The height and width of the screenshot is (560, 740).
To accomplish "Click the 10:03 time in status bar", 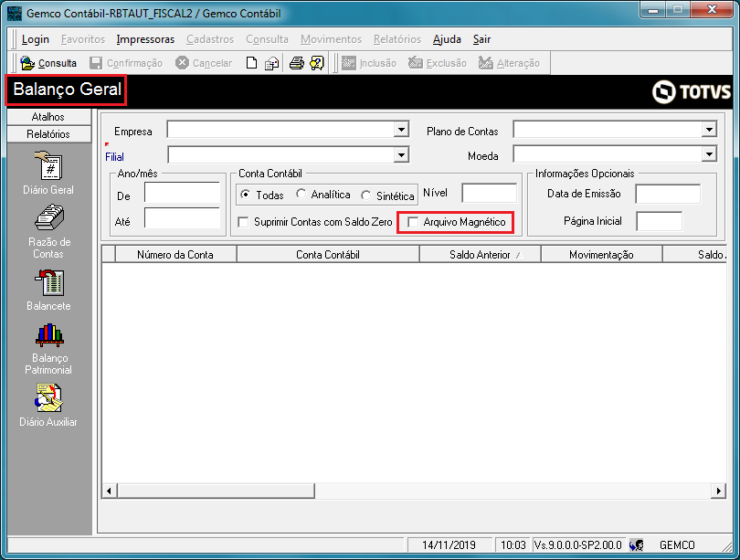I will (x=513, y=544).
